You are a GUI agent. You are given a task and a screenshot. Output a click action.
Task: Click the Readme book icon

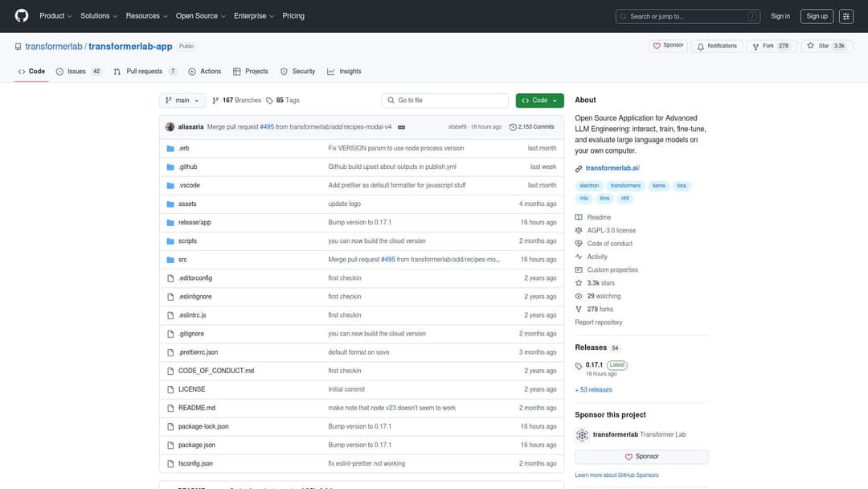pos(579,217)
